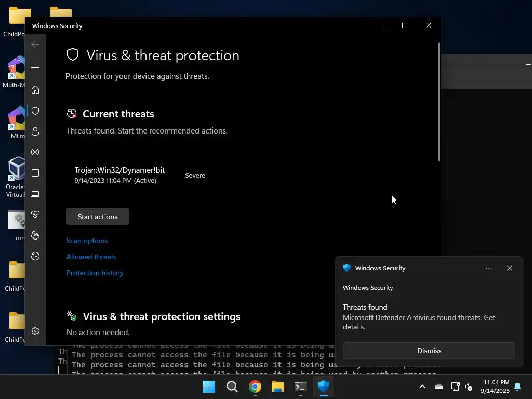This screenshot has height=399, width=532.
Task: Click the muted volume tray icon
Action: point(469,387)
